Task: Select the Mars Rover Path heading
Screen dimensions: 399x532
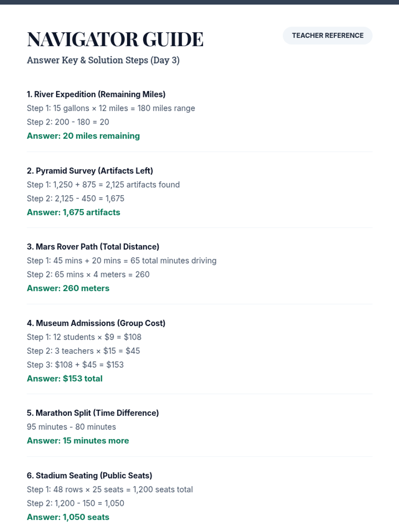Action: [93, 247]
